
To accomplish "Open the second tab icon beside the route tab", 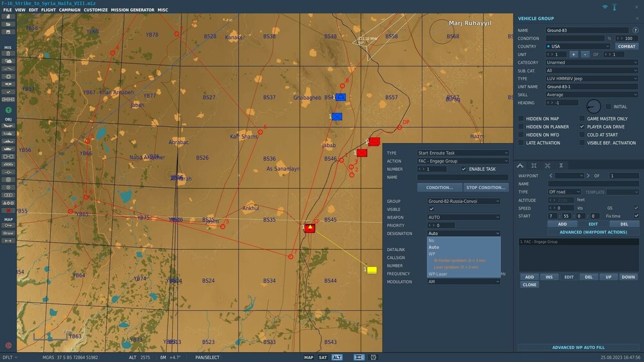I will pyautogui.click(x=534, y=166).
